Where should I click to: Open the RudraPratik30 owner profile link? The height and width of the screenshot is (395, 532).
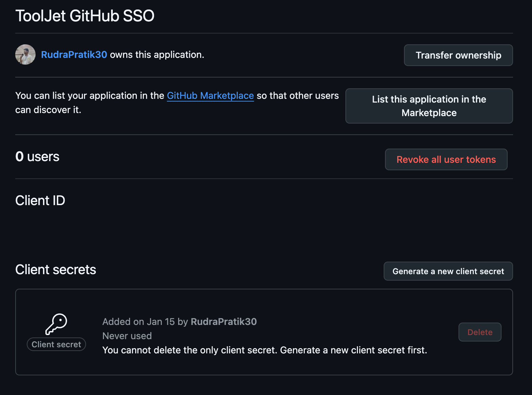[74, 55]
